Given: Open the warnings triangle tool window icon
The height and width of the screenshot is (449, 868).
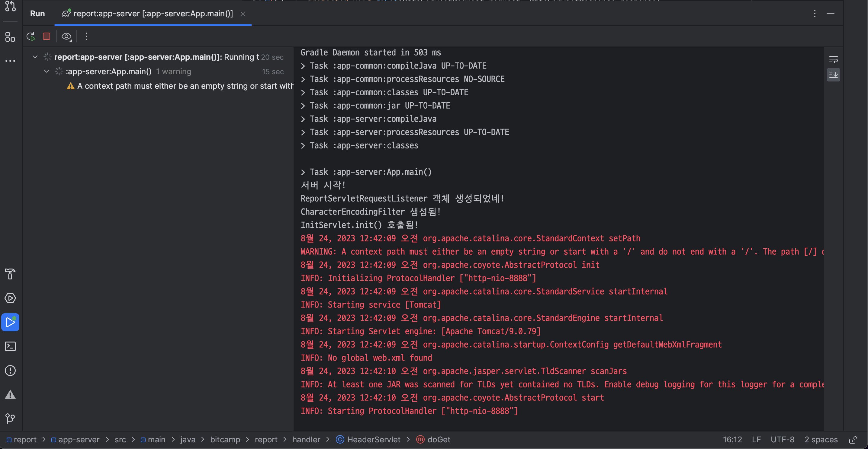Looking at the screenshot, I should (x=10, y=394).
